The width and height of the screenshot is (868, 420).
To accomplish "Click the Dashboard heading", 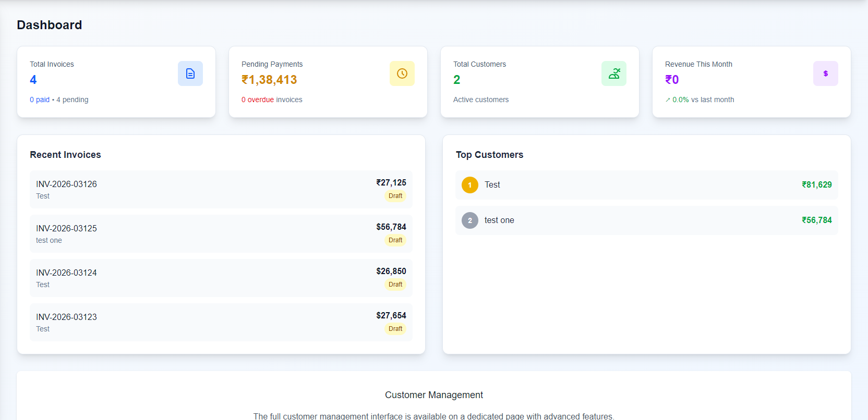I will pyautogui.click(x=50, y=25).
